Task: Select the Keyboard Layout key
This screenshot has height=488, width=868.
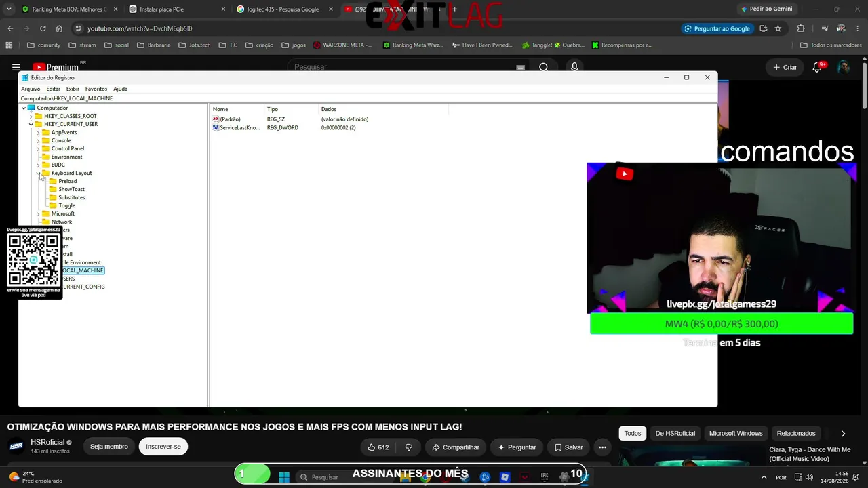Action: [71, 173]
